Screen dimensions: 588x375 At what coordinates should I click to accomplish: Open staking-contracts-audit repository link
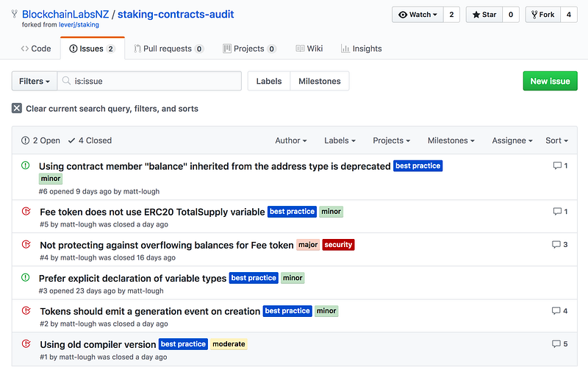click(x=176, y=14)
